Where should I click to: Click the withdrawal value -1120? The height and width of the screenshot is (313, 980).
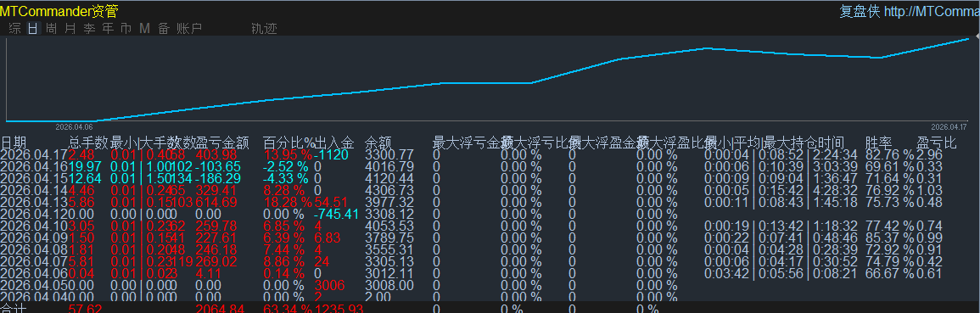click(x=331, y=155)
